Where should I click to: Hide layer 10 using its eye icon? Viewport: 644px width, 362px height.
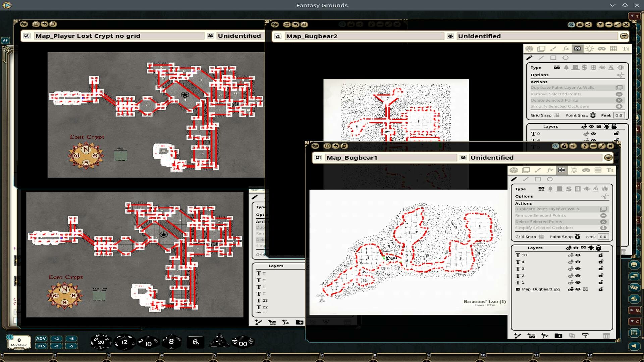click(578, 255)
